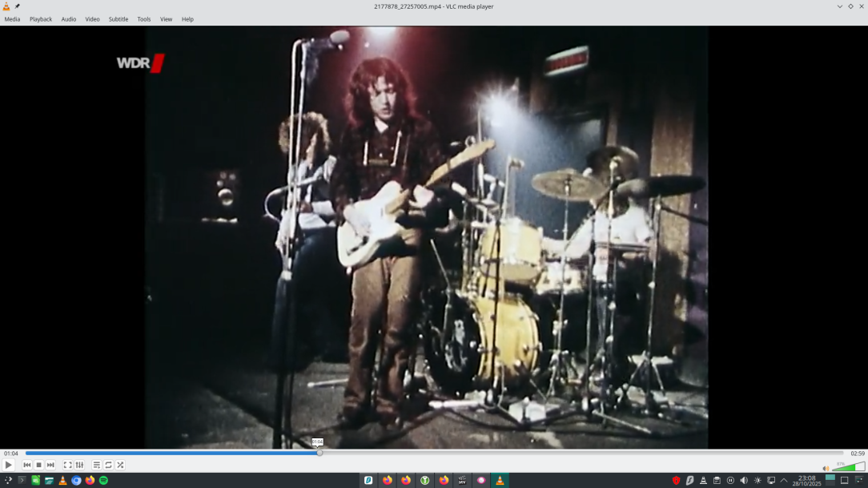Set volume using the green volume slider
This screenshot has height=488, width=868.
coord(848,466)
